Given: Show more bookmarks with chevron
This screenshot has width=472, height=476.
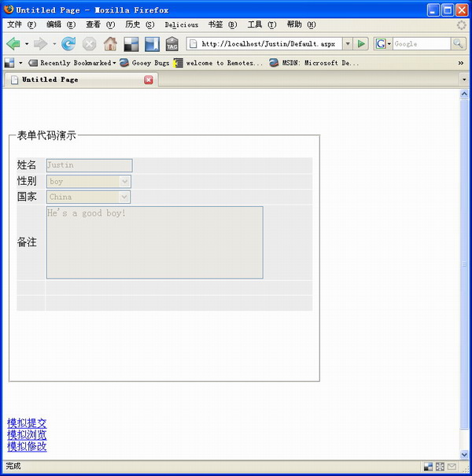Looking at the screenshot, I should [x=461, y=63].
